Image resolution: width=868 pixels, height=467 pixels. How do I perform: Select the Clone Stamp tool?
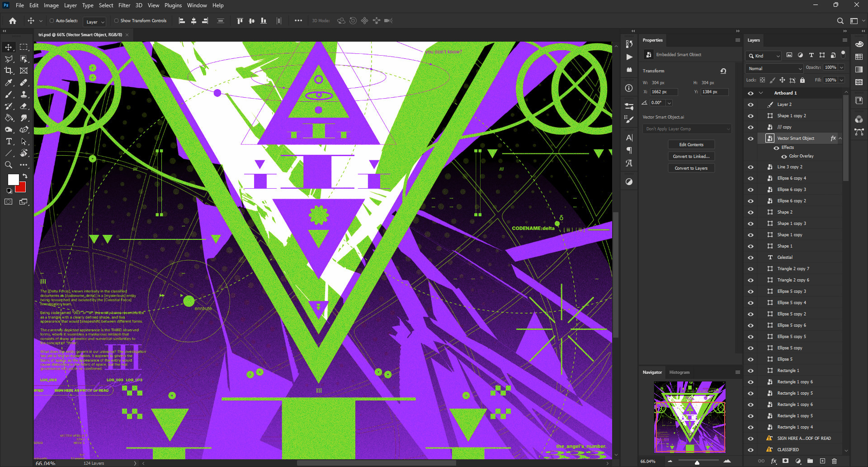[24, 94]
